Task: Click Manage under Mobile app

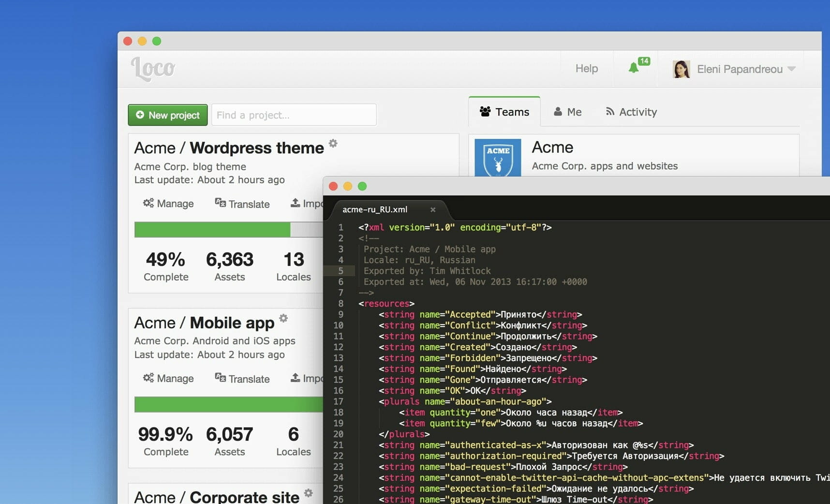Action: (x=168, y=378)
